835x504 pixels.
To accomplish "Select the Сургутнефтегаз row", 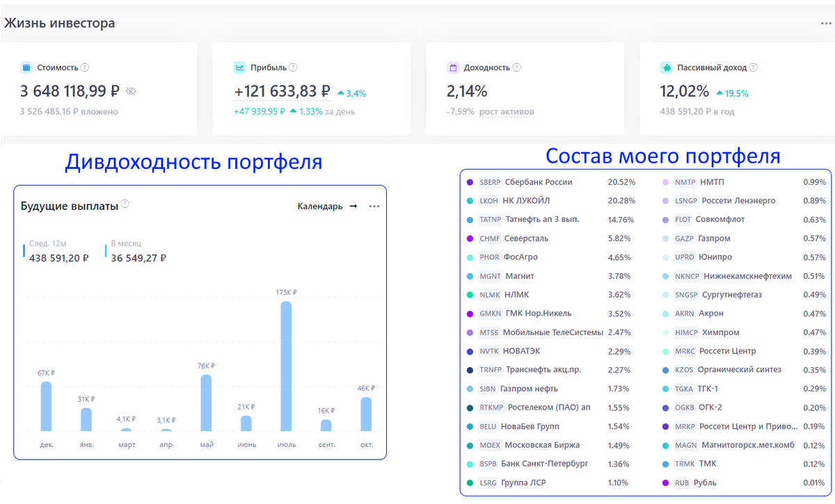I will tap(743, 295).
